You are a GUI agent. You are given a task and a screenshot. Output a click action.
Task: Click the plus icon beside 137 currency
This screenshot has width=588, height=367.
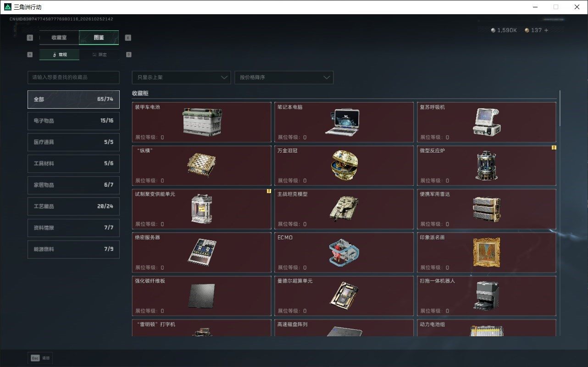coord(546,30)
